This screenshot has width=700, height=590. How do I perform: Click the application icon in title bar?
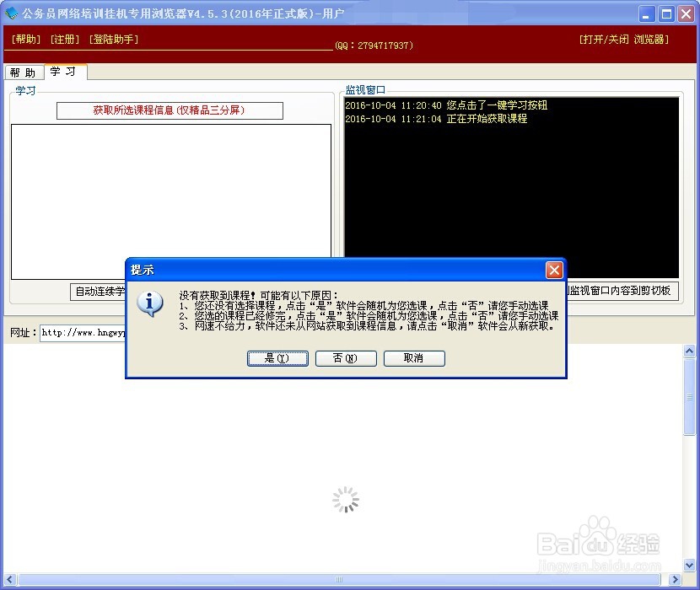(x=11, y=13)
